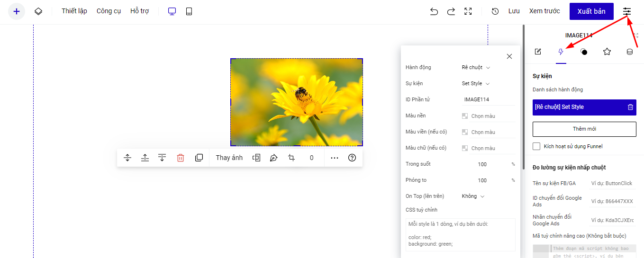Image resolution: width=644 pixels, height=258 pixels.
Task: Duplicate the selected image element
Action: [x=199, y=158]
